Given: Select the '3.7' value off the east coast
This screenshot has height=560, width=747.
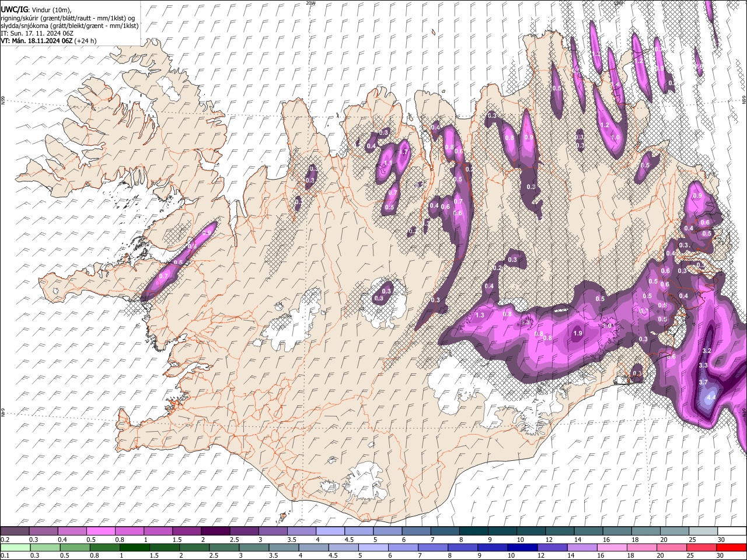Looking at the screenshot, I should [703, 383].
